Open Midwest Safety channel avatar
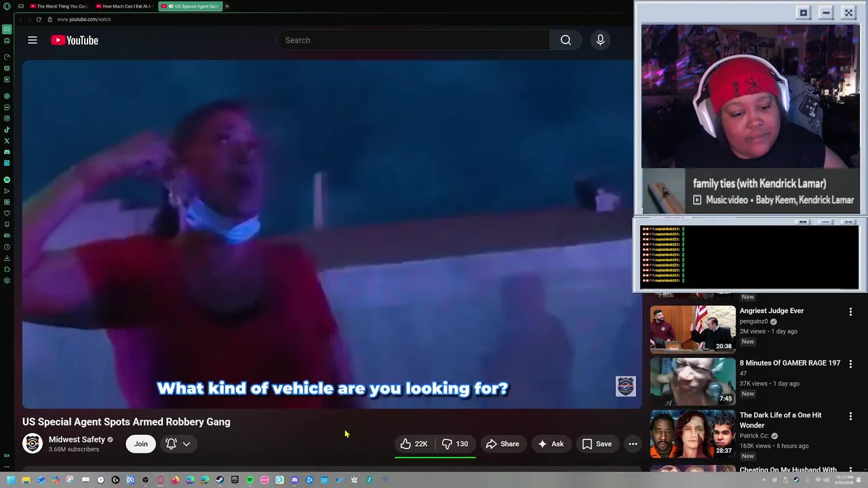 pos(33,444)
